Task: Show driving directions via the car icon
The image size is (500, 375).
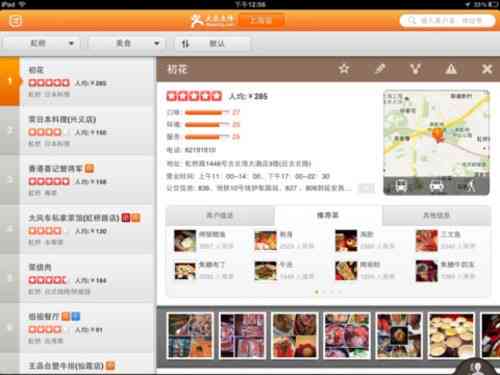Action: coord(436,186)
